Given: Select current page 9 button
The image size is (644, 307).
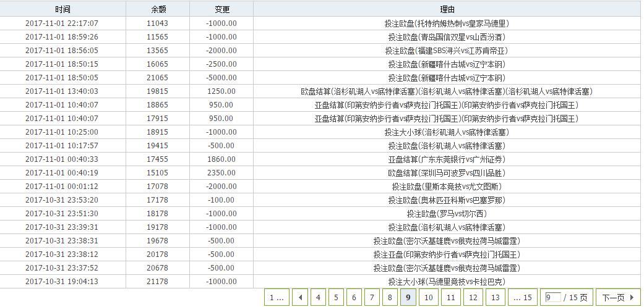Looking at the screenshot, I should pyautogui.click(x=408, y=297).
